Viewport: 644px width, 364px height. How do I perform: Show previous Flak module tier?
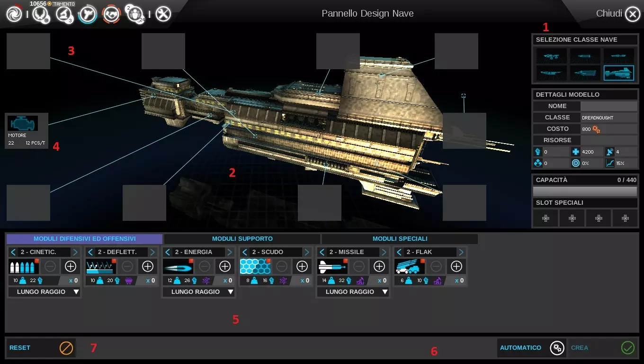[399, 252]
